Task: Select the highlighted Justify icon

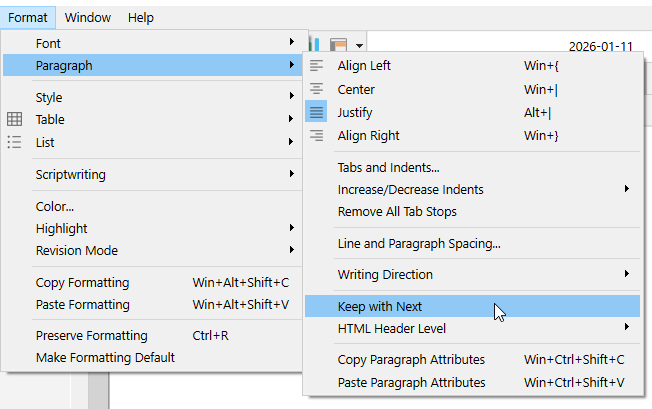Action: pos(316,112)
